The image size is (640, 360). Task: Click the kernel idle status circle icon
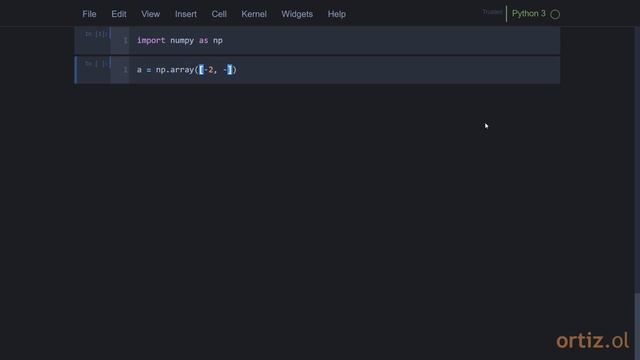click(555, 14)
